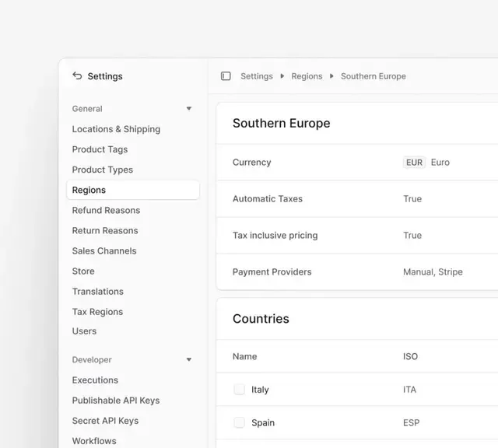
Task: Collapse the Developer section arrow
Action: 189,359
